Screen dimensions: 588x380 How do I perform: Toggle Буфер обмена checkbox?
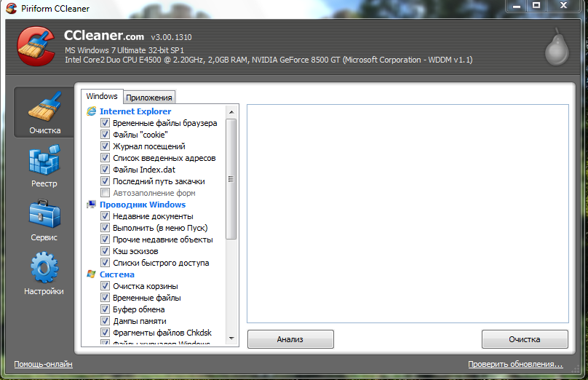click(106, 309)
